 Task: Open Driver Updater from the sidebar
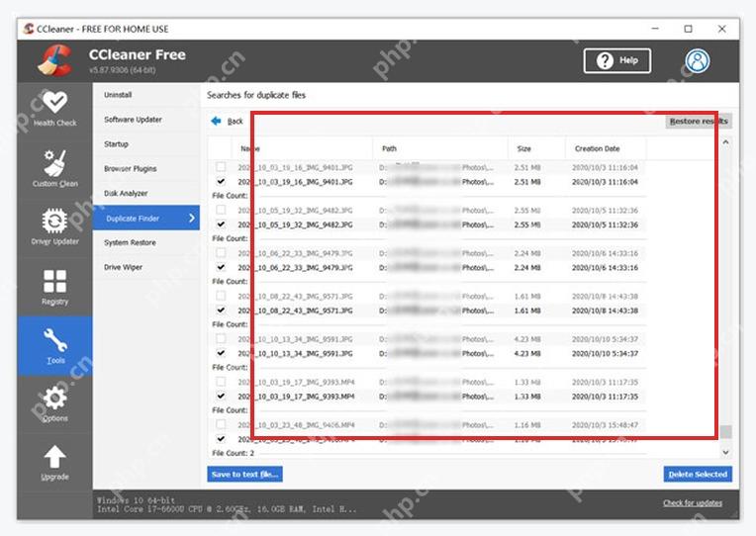coord(54,226)
